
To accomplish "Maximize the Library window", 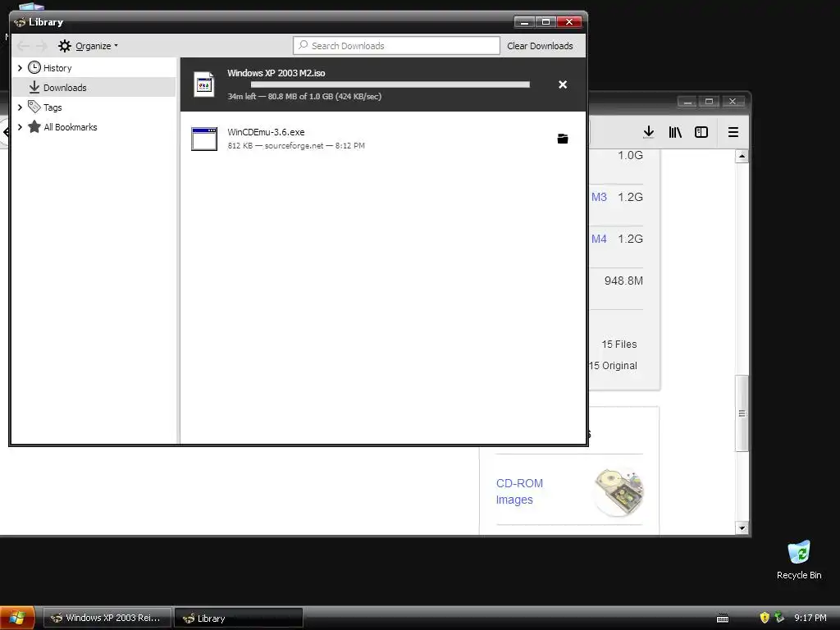I will coord(546,22).
